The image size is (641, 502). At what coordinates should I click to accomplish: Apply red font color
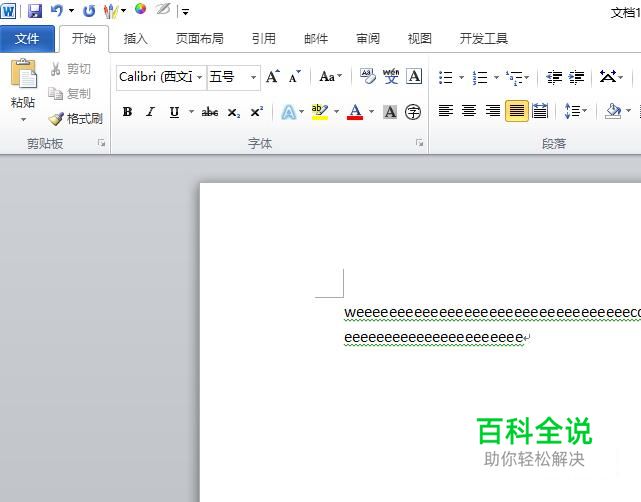point(355,112)
